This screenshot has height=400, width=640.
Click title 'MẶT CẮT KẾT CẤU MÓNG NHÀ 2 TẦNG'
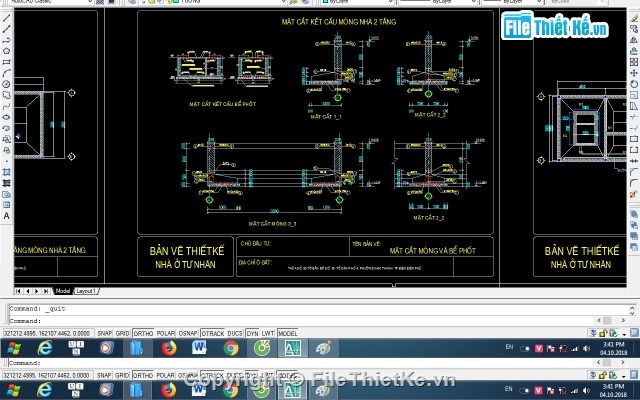click(x=339, y=22)
